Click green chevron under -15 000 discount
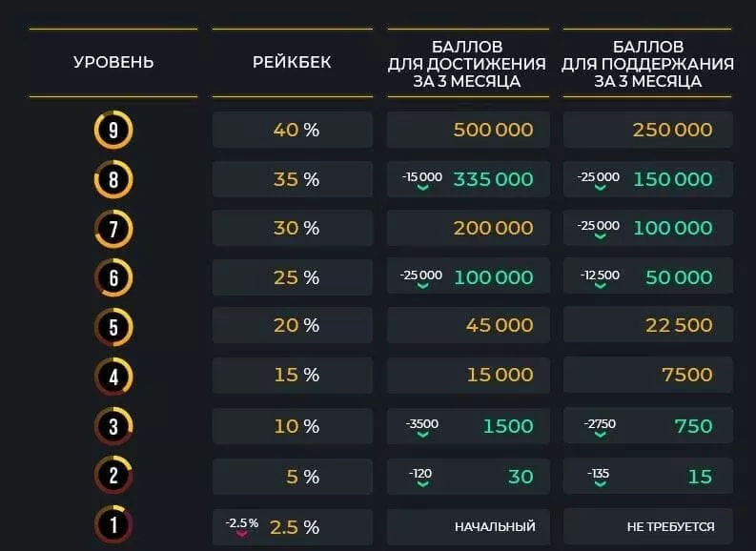Viewport: 756px width, 551px height. click(x=423, y=188)
